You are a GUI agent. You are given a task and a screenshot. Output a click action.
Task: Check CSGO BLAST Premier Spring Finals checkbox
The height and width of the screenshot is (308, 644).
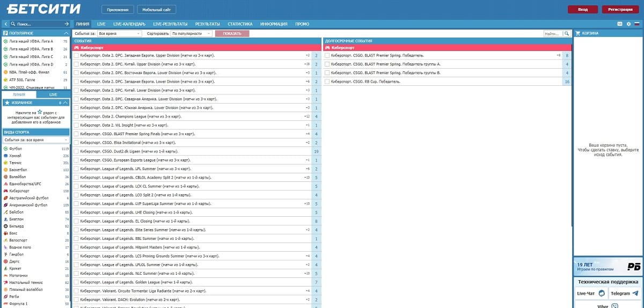pos(76,134)
